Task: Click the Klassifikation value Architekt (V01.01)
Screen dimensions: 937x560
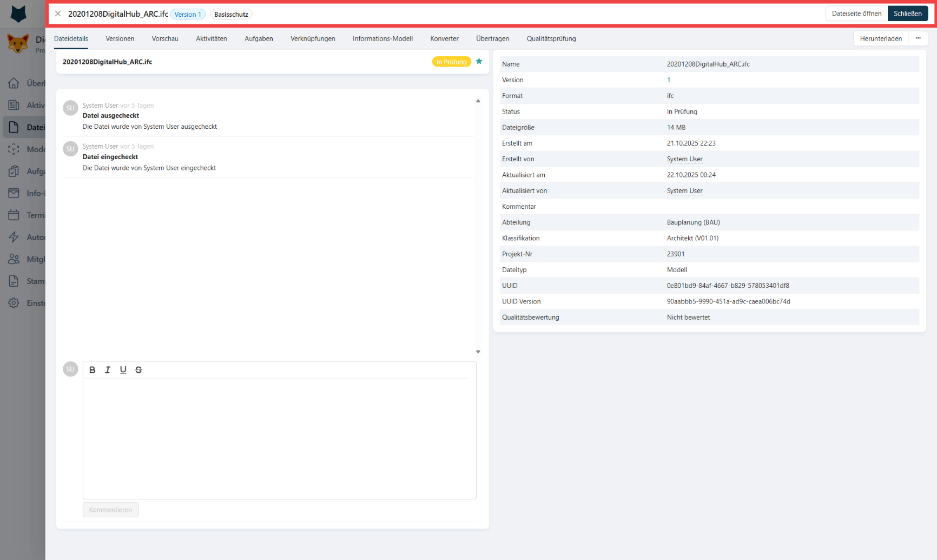Action: (692, 238)
